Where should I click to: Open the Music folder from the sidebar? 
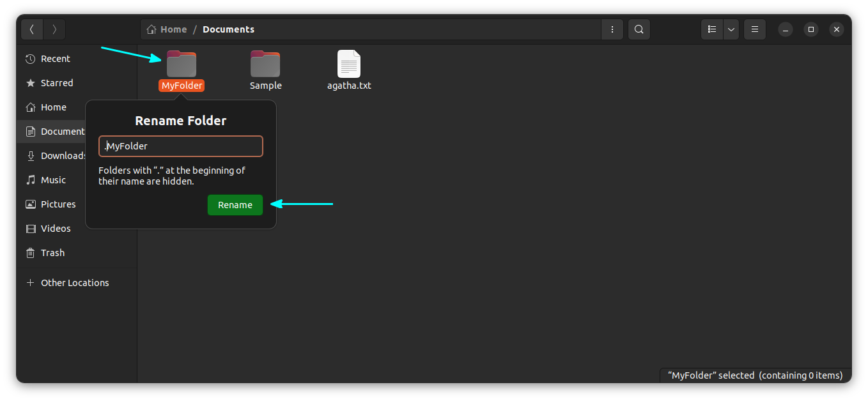coord(53,179)
